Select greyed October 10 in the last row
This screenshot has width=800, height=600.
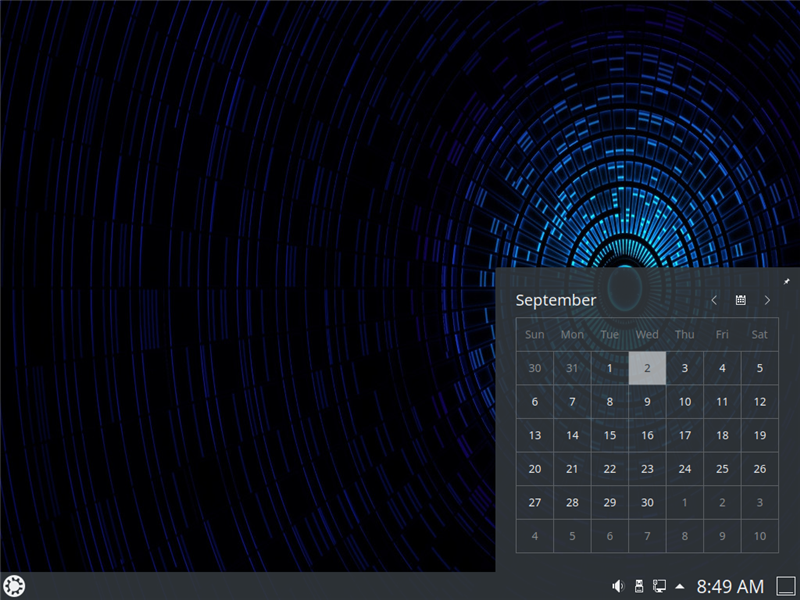(760, 536)
